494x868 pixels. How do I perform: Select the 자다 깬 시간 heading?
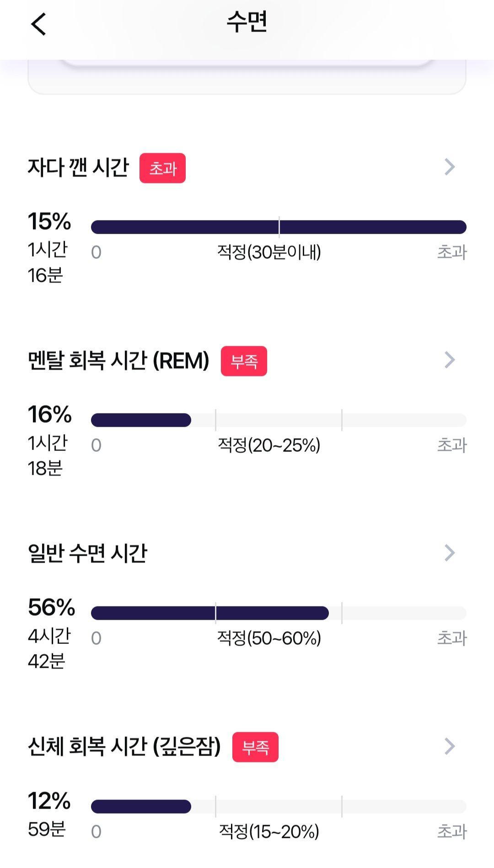pos(78,167)
